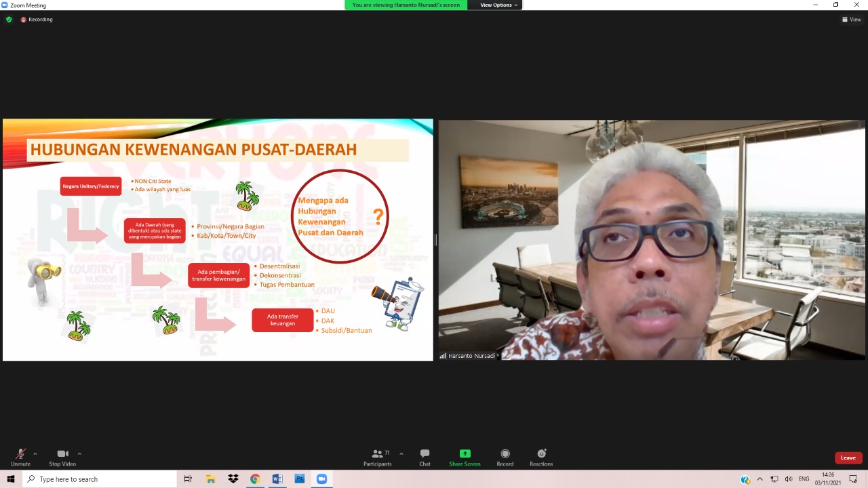This screenshot has width=868, height=488.
Task: Click the green Share Screen icon
Action: tap(465, 454)
